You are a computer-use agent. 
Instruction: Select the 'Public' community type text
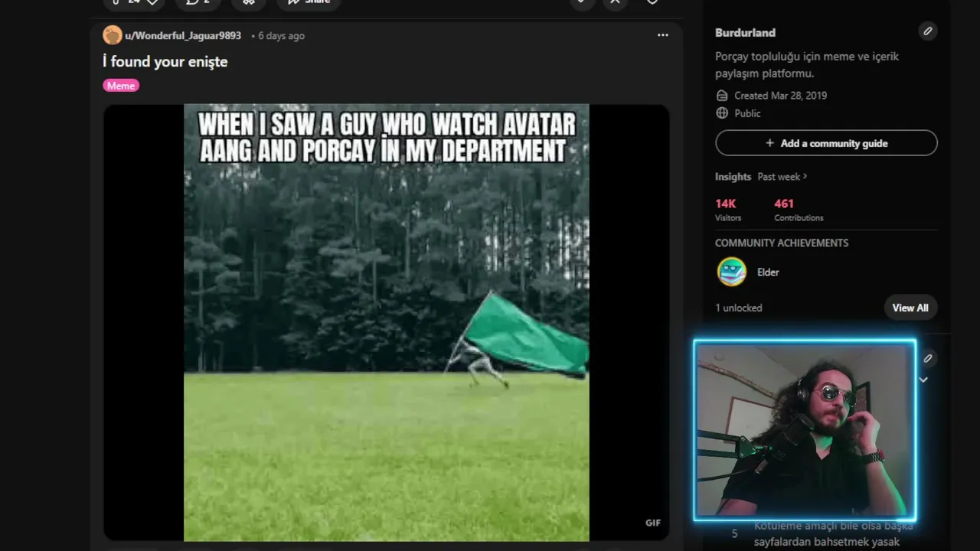click(x=747, y=113)
